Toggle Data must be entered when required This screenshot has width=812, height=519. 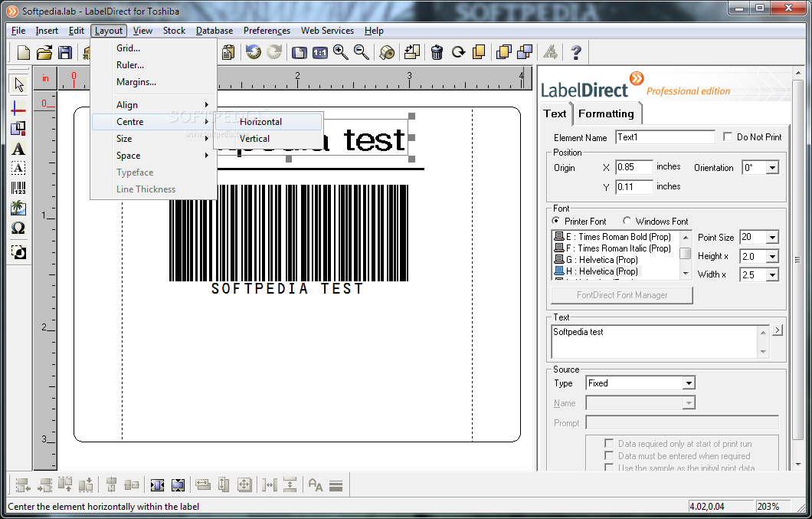point(609,455)
